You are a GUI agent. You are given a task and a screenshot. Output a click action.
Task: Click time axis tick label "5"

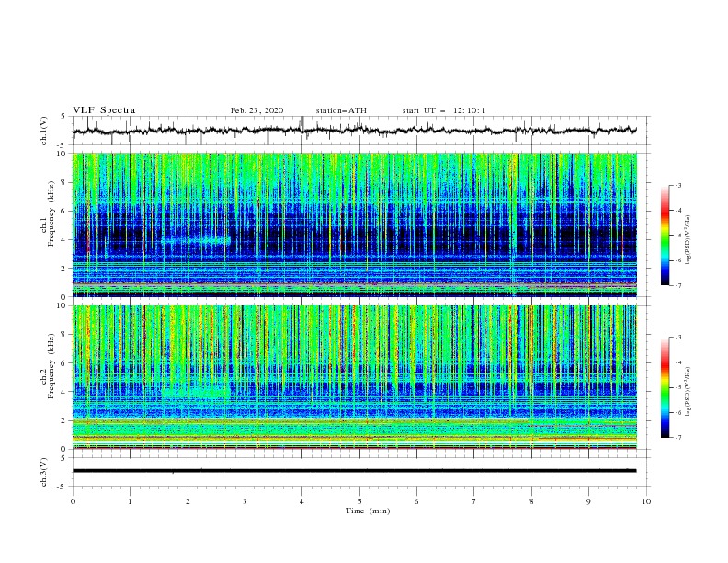click(x=359, y=501)
